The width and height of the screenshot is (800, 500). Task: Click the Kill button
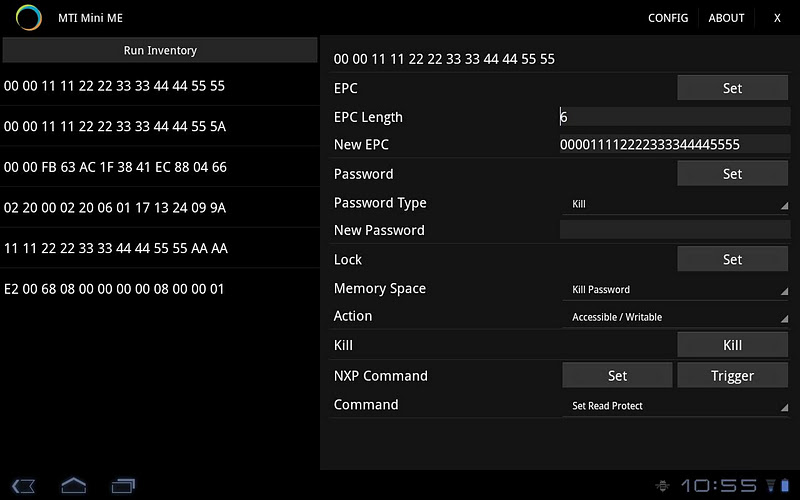[732, 345]
